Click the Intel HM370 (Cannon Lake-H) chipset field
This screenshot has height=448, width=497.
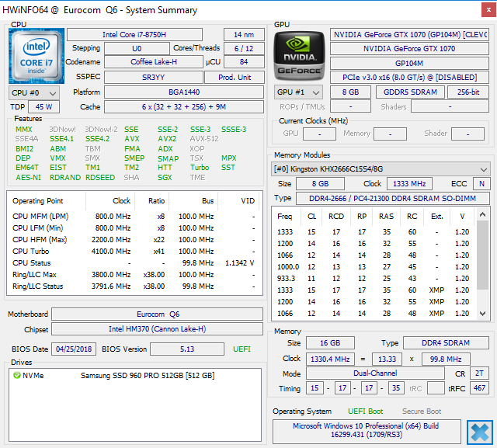[157, 329]
